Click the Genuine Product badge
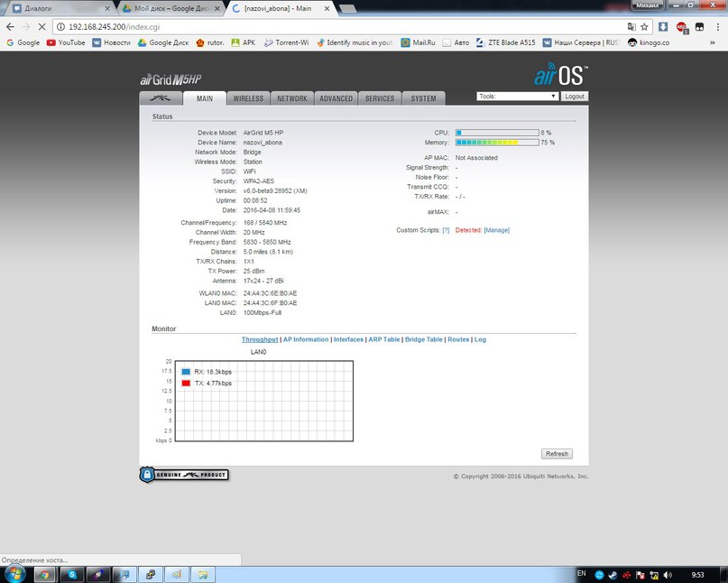Image resolution: width=728 pixels, height=583 pixels. tap(184, 475)
